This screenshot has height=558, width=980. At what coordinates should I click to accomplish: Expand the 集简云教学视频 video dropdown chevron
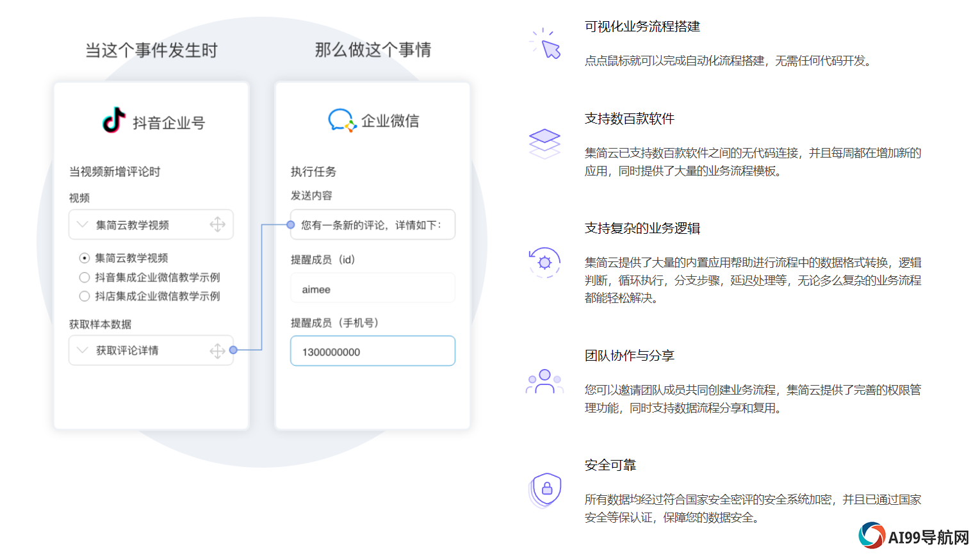pos(82,224)
